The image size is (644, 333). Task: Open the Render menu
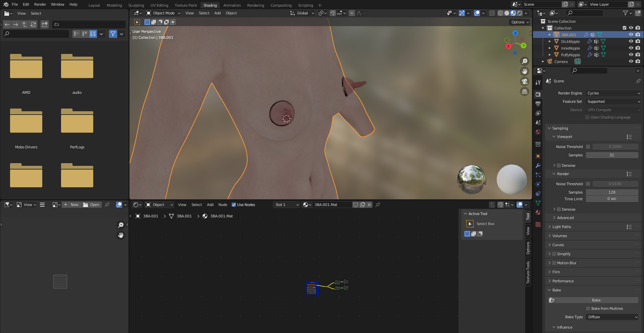40,4
